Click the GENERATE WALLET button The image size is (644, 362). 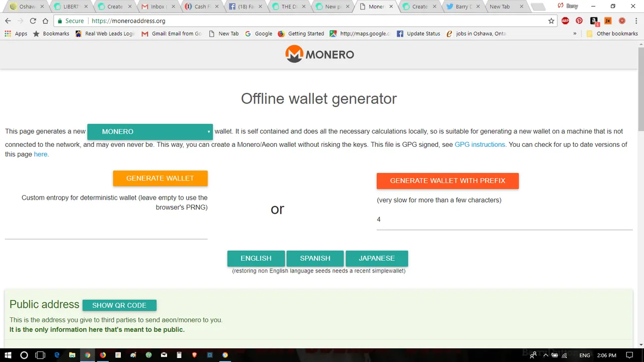[x=160, y=178]
